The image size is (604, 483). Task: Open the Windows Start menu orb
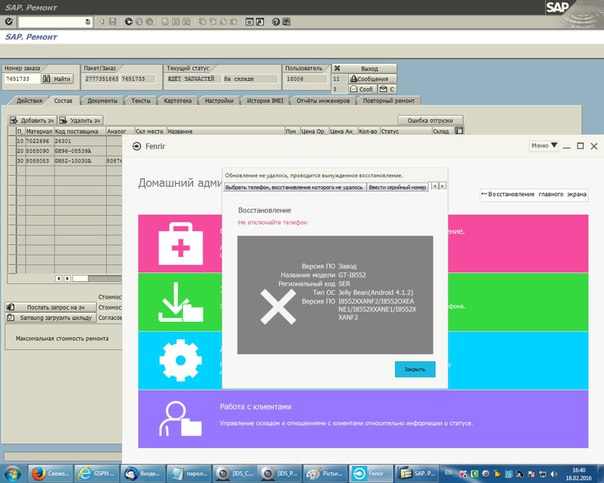[x=14, y=472]
